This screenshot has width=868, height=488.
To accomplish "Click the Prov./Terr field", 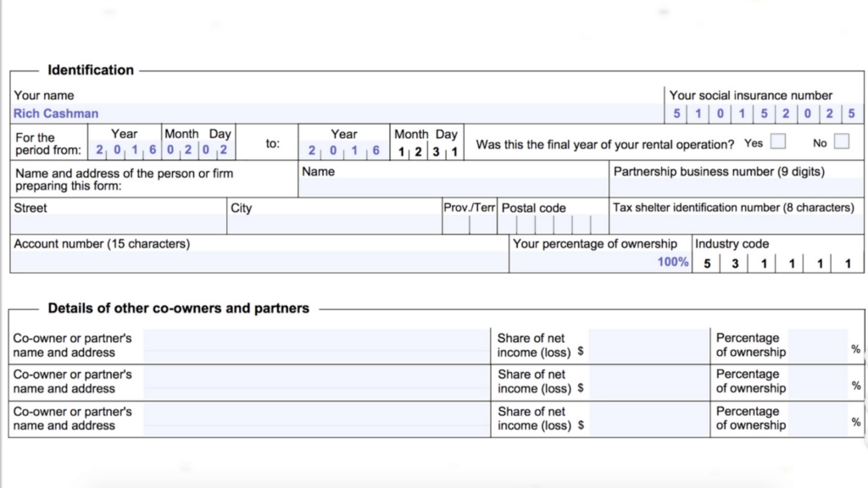I will pyautogui.click(x=469, y=225).
